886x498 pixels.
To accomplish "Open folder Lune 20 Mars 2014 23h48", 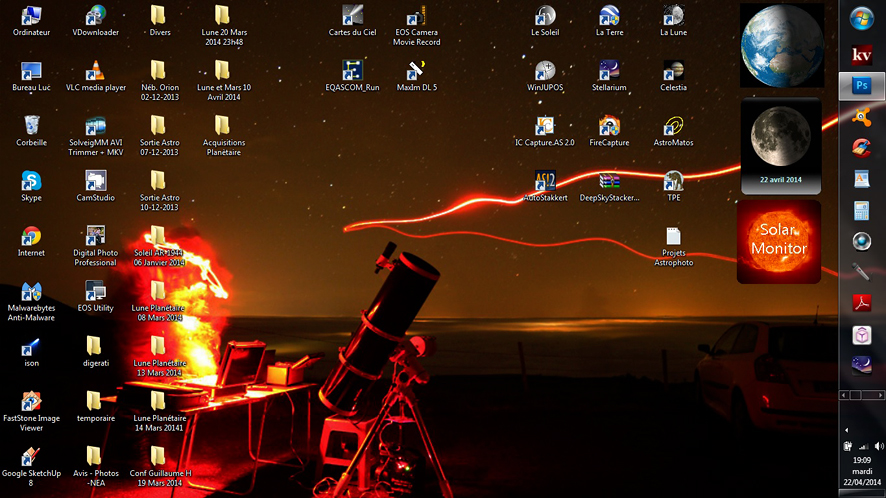I will [x=224, y=25].
